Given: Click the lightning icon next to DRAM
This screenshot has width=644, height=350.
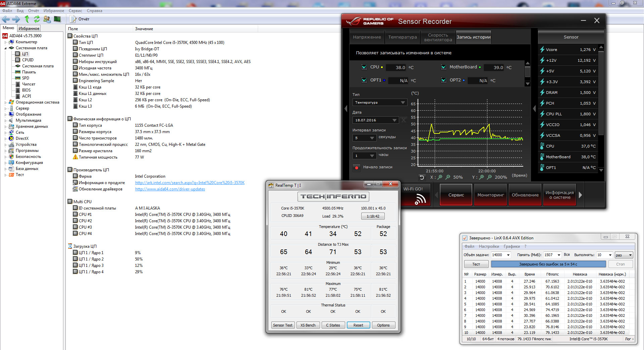Looking at the screenshot, I should tap(542, 93).
